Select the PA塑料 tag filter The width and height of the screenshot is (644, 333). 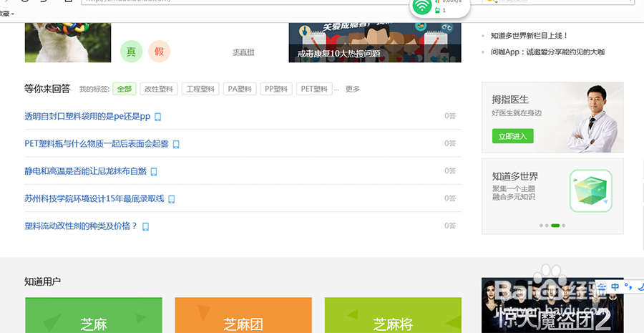point(240,89)
